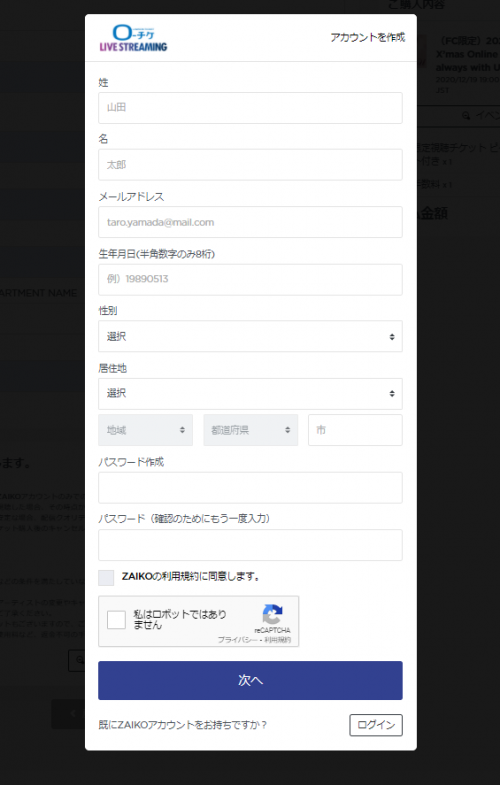
Task: Open the 性別 selection dropdown
Action: click(250, 336)
